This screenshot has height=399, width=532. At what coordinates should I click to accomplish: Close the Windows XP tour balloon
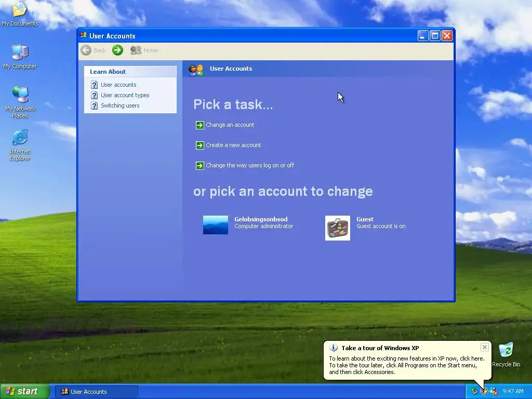(x=485, y=347)
